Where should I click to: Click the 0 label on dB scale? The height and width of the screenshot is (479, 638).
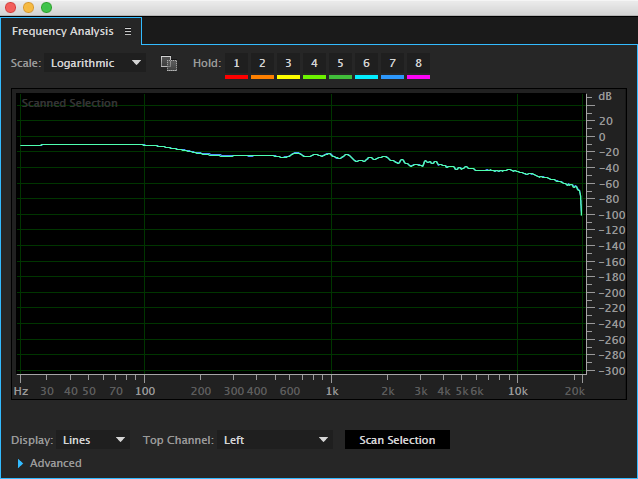click(x=602, y=137)
